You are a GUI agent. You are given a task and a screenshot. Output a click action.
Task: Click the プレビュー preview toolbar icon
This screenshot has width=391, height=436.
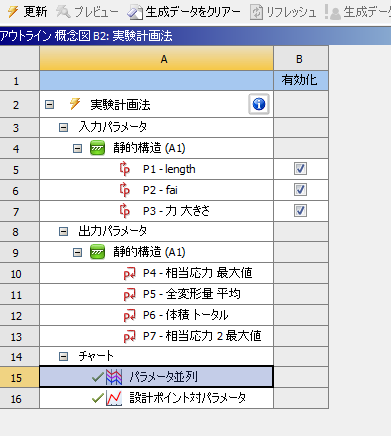[63, 12]
